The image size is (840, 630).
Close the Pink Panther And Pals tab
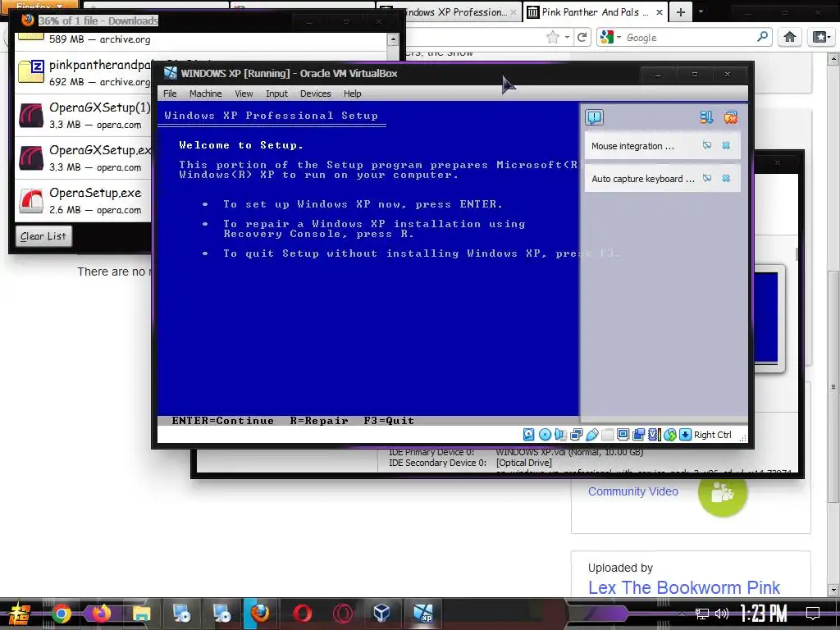(x=660, y=12)
